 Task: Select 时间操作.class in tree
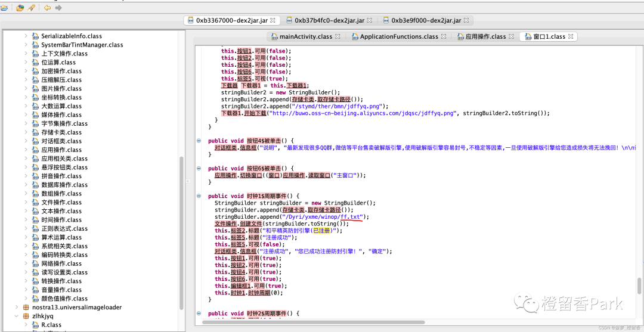(61, 219)
